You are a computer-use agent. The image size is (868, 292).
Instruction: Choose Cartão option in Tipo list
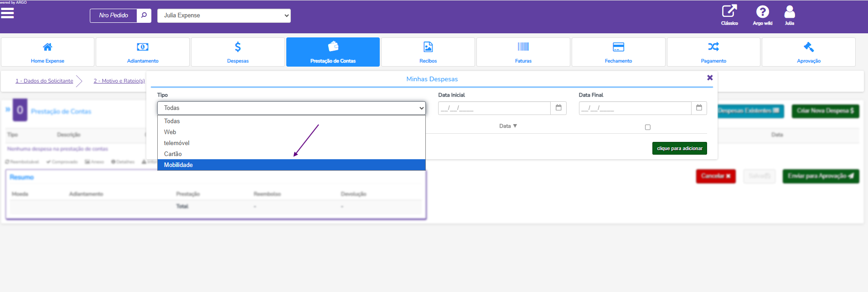click(173, 154)
